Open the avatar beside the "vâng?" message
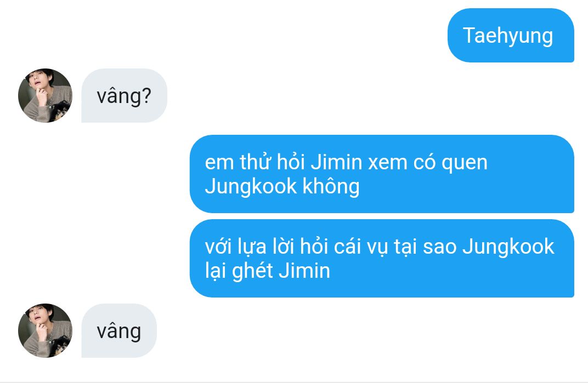This screenshot has height=383, width=588. coord(45,95)
